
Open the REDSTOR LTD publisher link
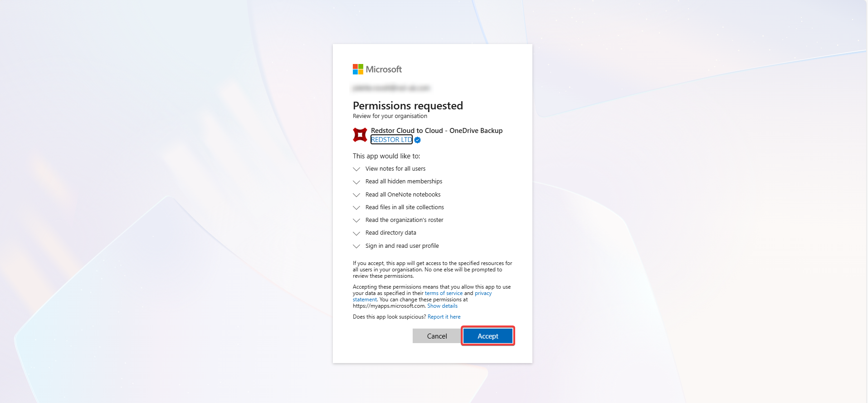tap(391, 140)
